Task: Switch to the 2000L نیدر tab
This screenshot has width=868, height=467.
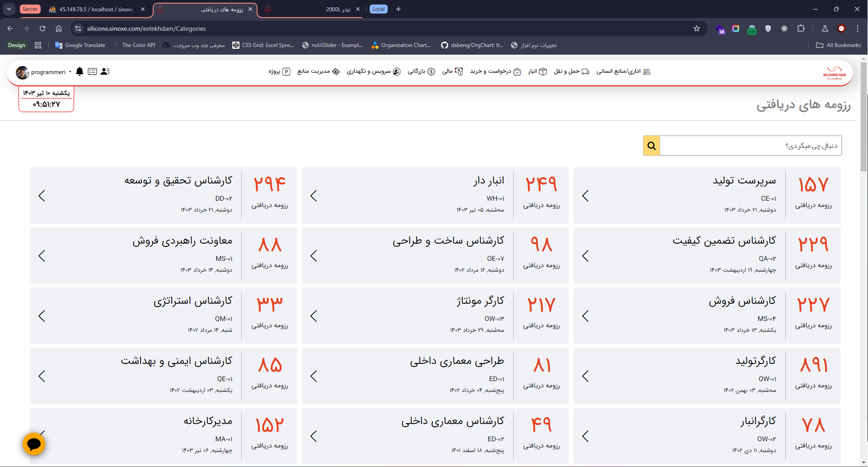Action: pos(312,9)
